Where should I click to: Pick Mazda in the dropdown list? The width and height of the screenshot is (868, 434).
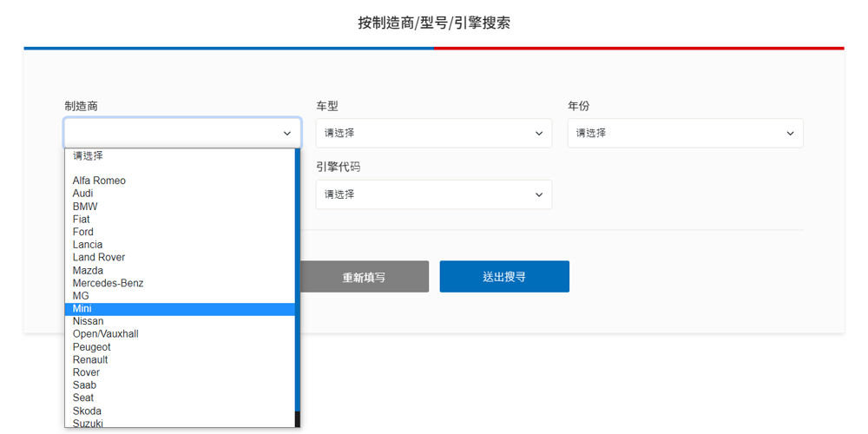point(180,270)
